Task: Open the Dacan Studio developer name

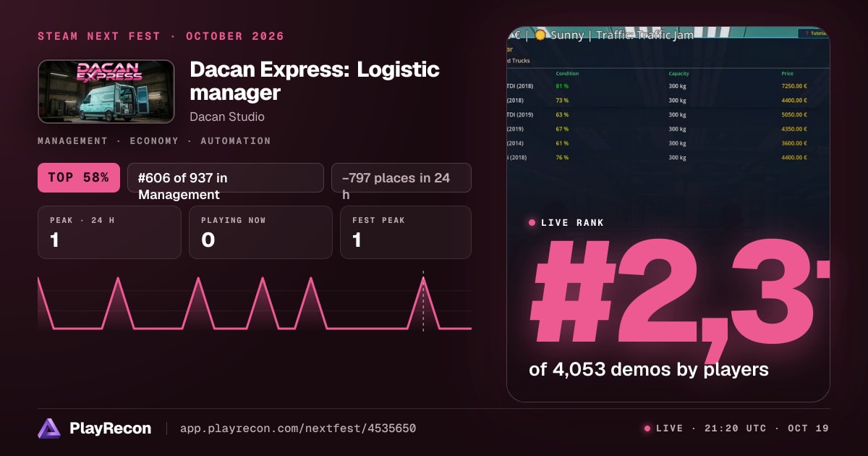Action: point(227,117)
